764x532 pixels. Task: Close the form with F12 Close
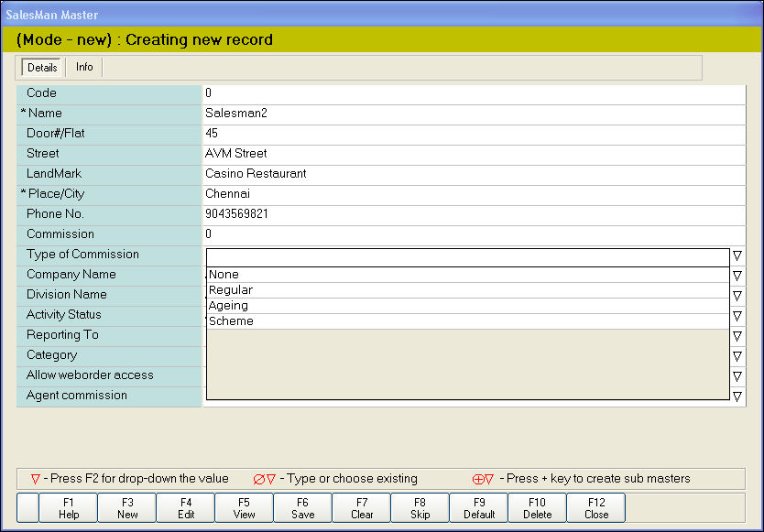coord(596,508)
